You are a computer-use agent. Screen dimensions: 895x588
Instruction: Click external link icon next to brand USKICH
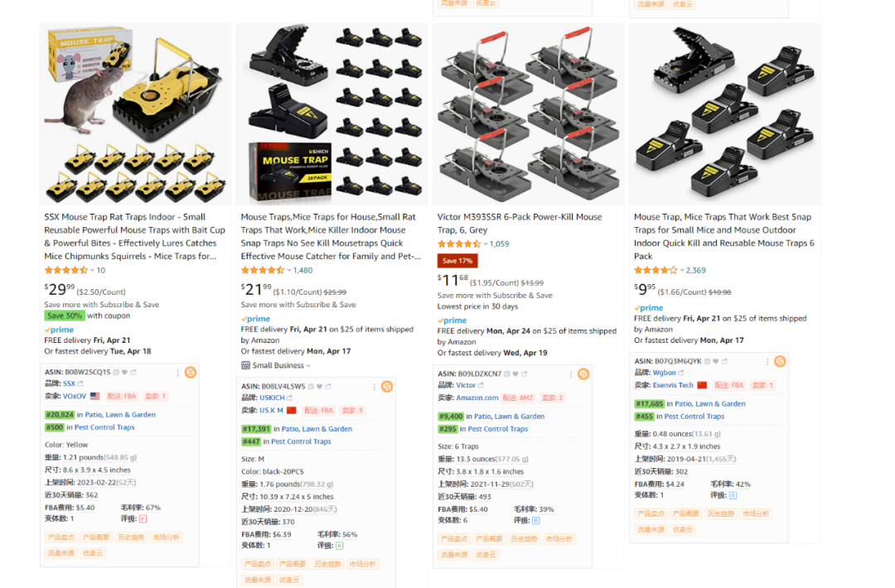pyautogui.click(x=289, y=398)
